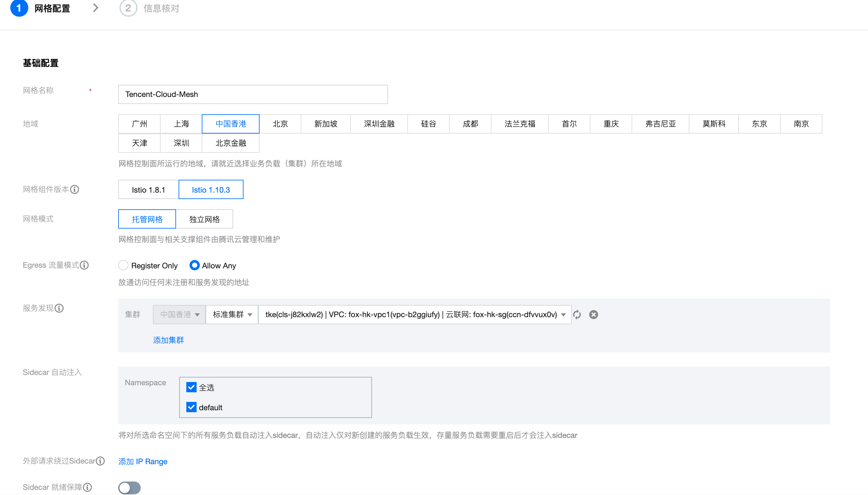Click the 信息核对 step label
The width and height of the screenshot is (868, 495).
coord(161,8)
